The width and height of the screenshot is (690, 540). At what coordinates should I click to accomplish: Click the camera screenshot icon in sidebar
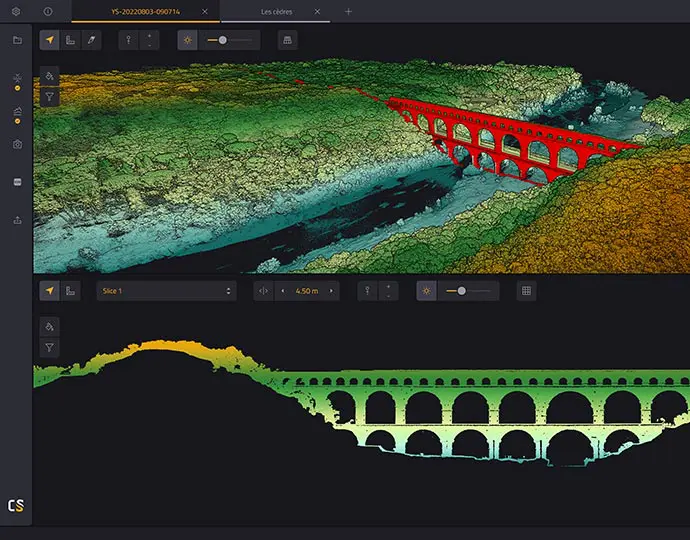point(17,145)
